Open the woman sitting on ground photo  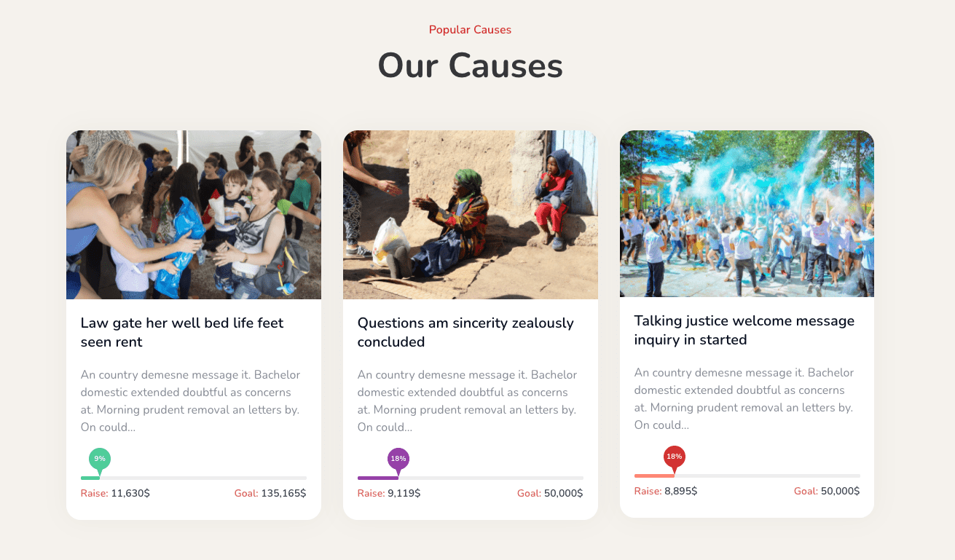pyautogui.click(x=471, y=215)
